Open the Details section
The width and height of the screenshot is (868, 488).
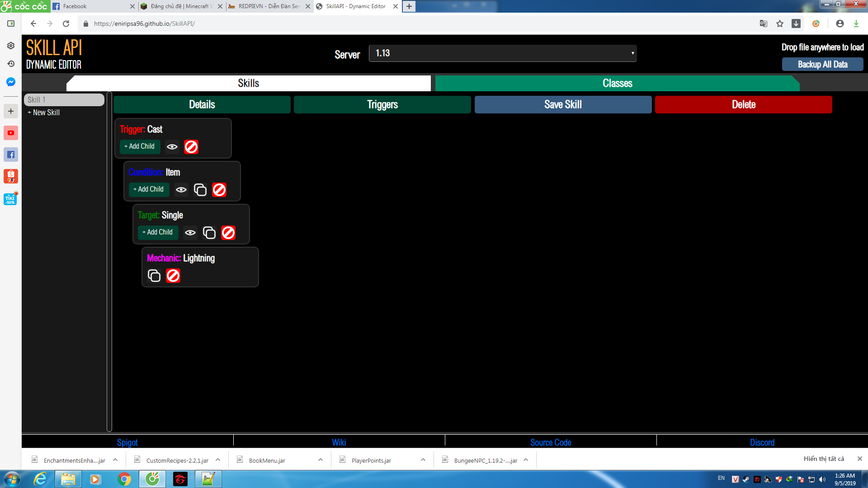coord(202,104)
